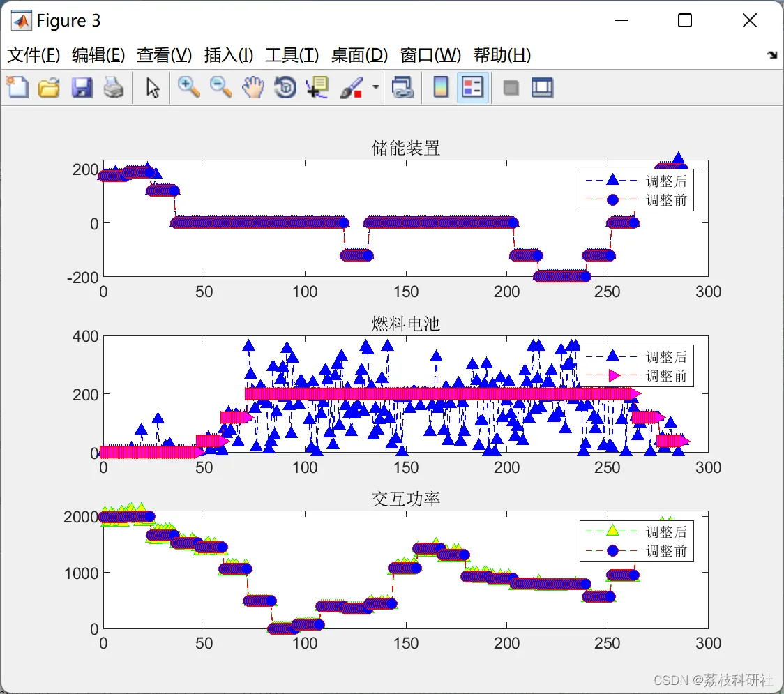This screenshot has width=784, height=694.
Task: Click the dock figure arrow at menu bar right
Action: [772, 54]
